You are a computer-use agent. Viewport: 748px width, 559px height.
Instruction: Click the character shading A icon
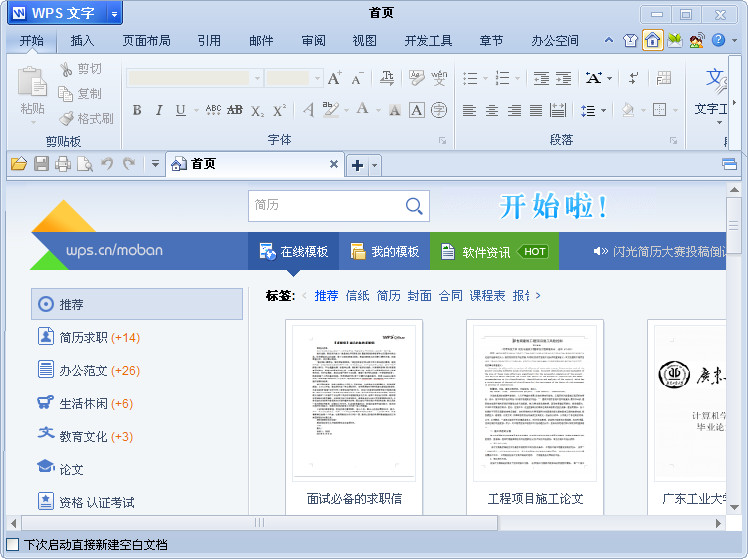(395, 110)
